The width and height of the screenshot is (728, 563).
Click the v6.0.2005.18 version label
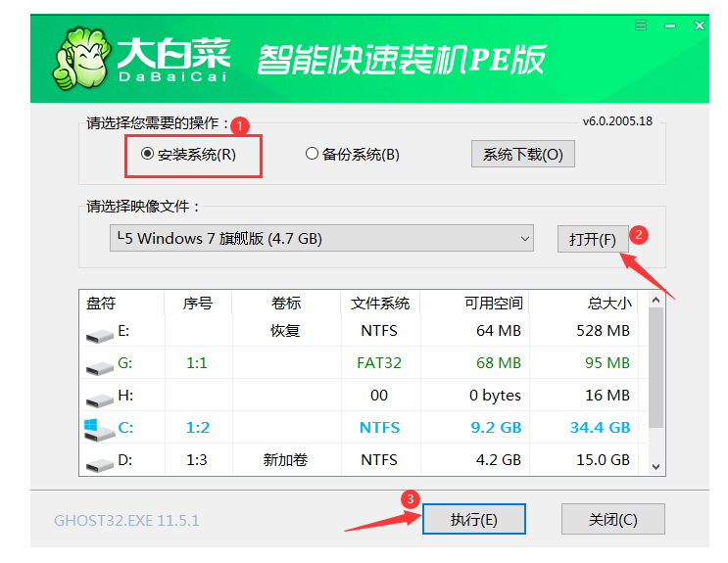(617, 121)
